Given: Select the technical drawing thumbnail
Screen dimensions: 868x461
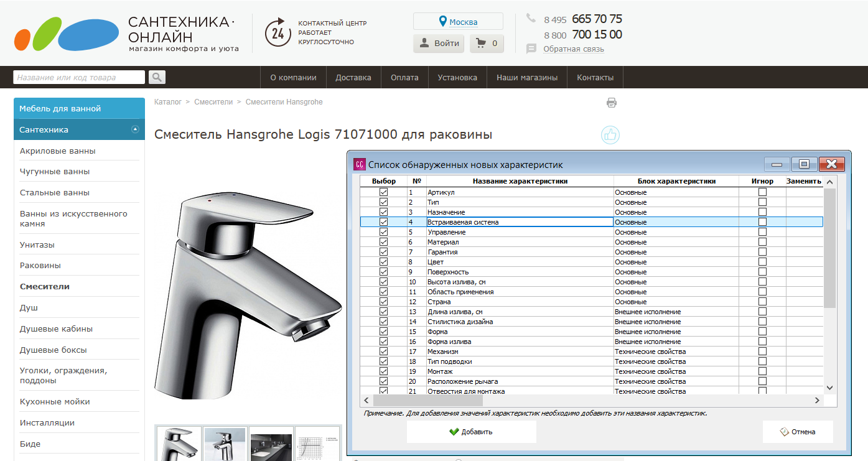Looking at the screenshot, I should coord(317,444).
